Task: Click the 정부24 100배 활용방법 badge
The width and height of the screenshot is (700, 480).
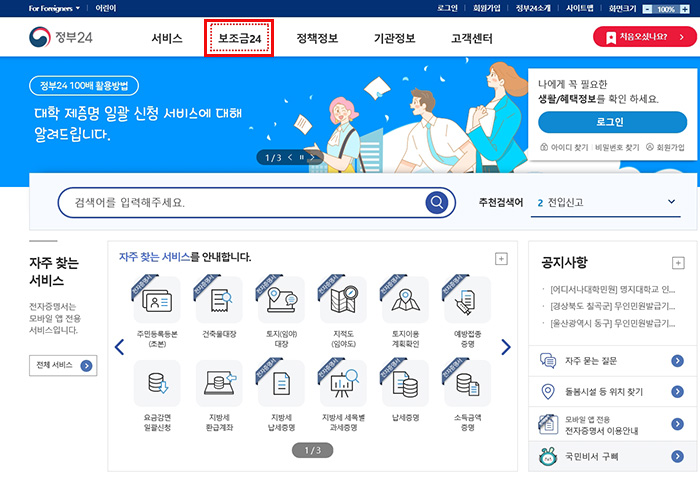Action: pyautogui.click(x=84, y=86)
